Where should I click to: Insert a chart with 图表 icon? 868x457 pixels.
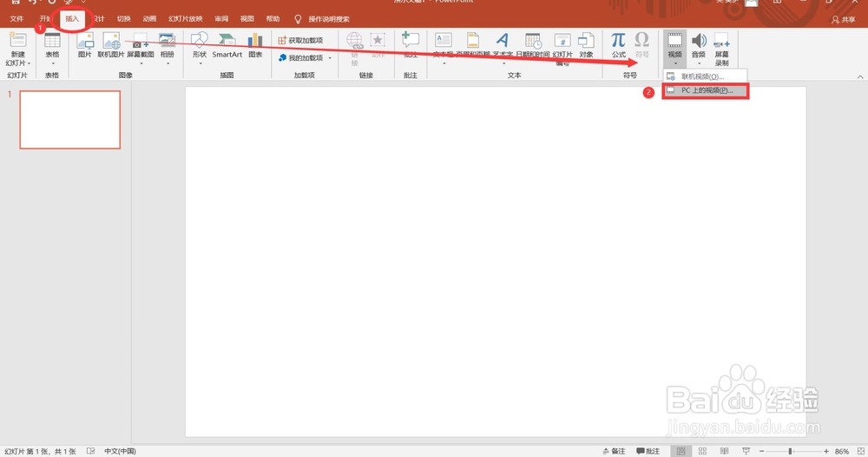pos(255,41)
